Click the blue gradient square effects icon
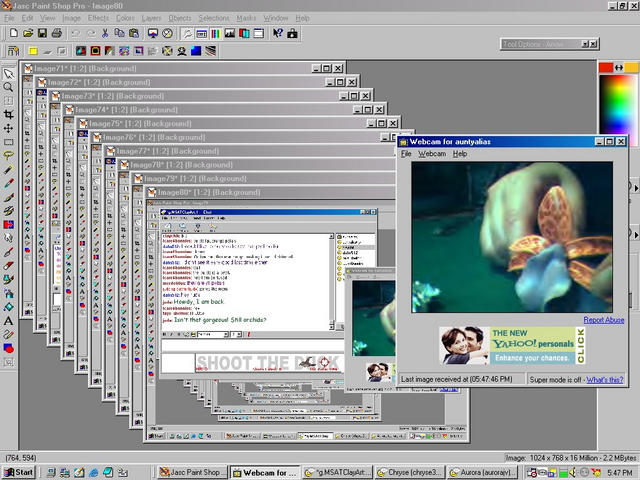 click(196, 51)
